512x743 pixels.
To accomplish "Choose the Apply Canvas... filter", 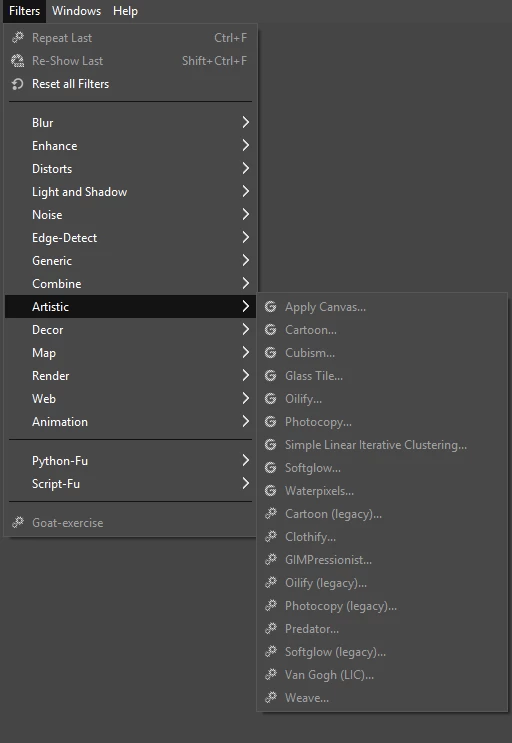I will 382,307.
